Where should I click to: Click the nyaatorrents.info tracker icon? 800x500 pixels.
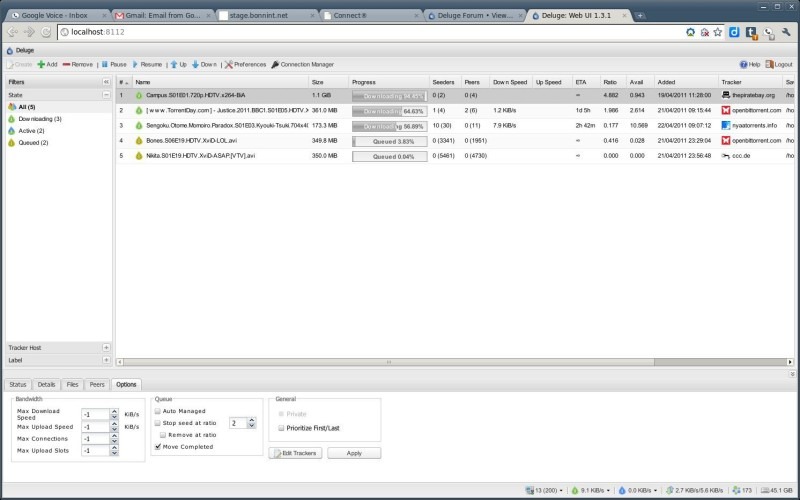pyautogui.click(x=726, y=126)
